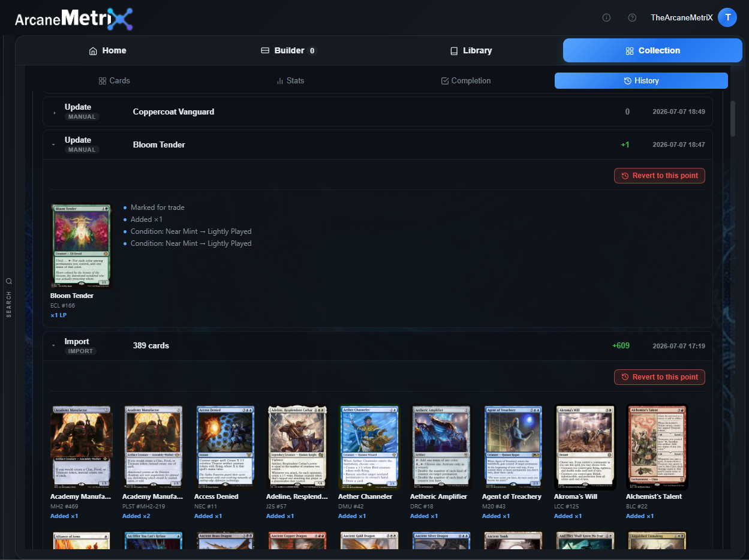Open the Alchemist's Talent card thumbnail
749x560 pixels.
click(657, 447)
